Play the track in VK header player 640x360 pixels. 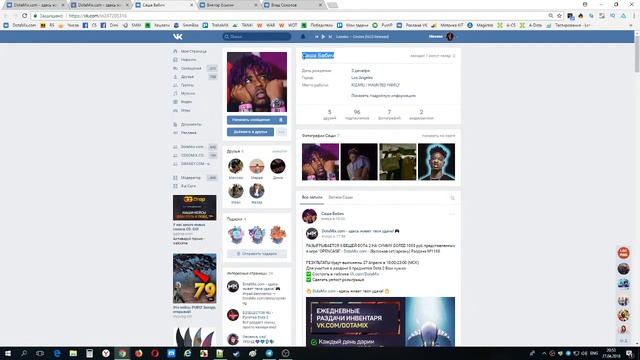(x=323, y=36)
